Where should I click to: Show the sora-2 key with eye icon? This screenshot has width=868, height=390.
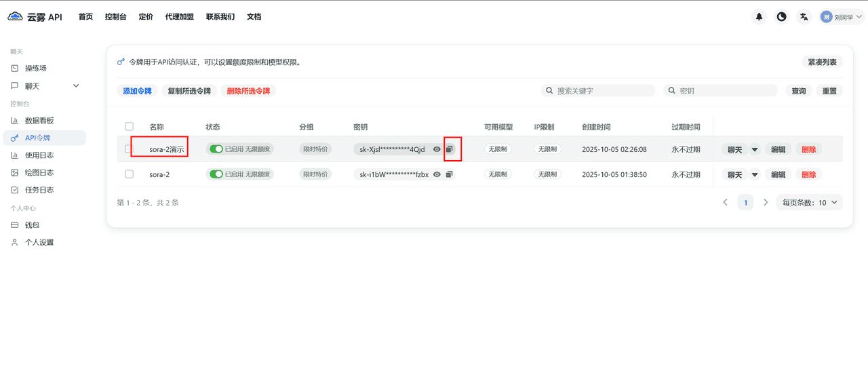pyautogui.click(x=437, y=174)
